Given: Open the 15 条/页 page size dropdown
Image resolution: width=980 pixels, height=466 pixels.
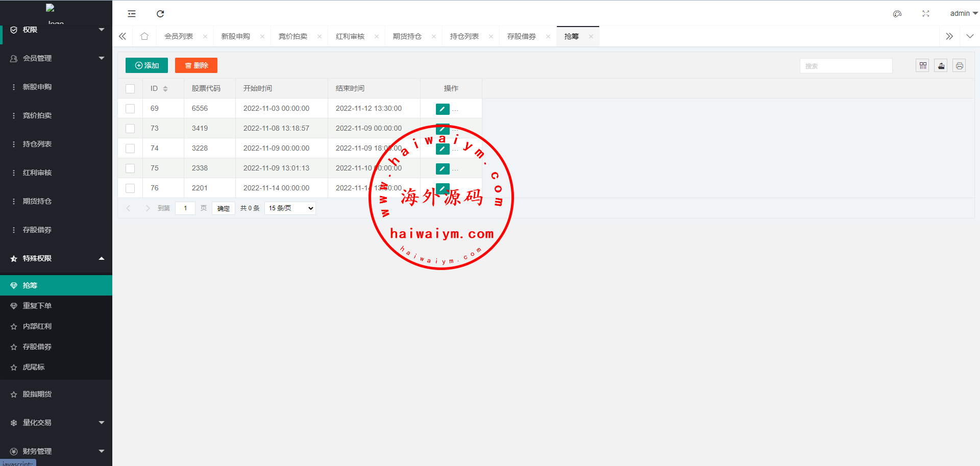Looking at the screenshot, I should (290, 208).
